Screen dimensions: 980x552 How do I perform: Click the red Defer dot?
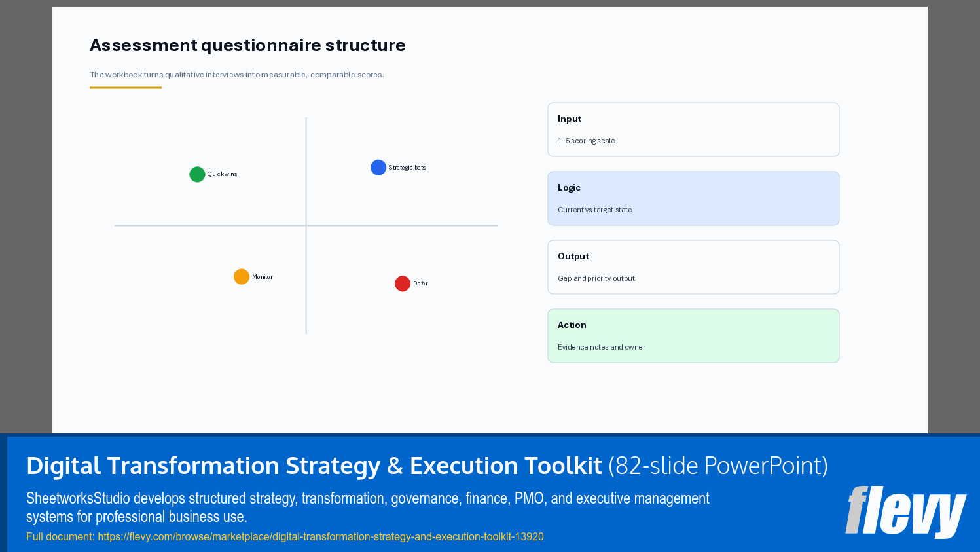click(x=403, y=284)
